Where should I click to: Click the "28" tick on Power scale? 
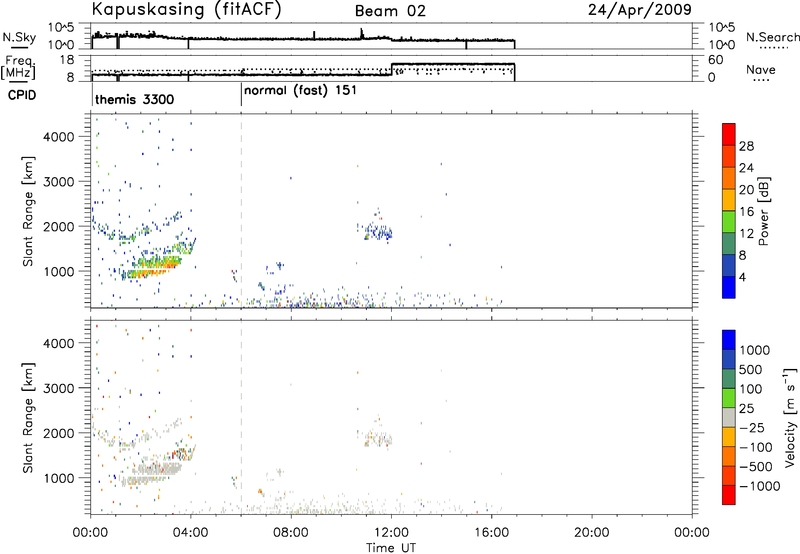[746, 146]
